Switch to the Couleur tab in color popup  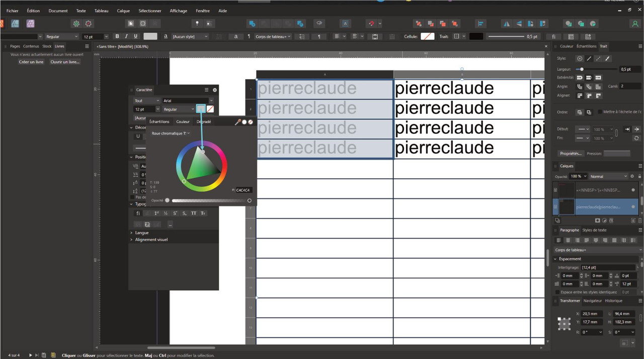pos(183,121)
